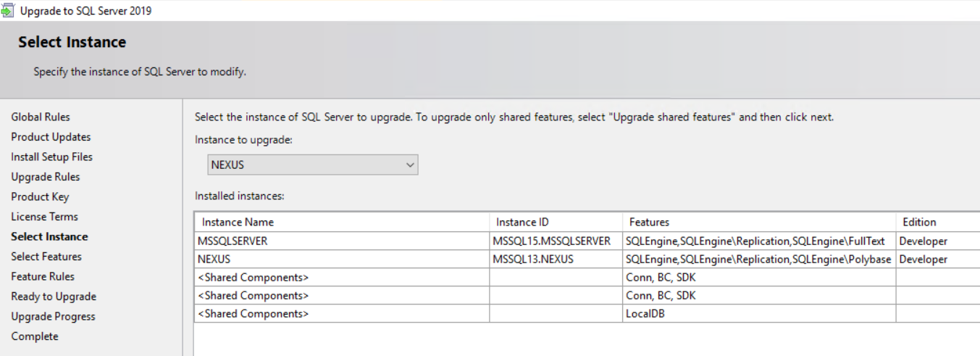The image size is (980, 356).
Task: Click the Select Instance step in sidebar
Action: 49,236
